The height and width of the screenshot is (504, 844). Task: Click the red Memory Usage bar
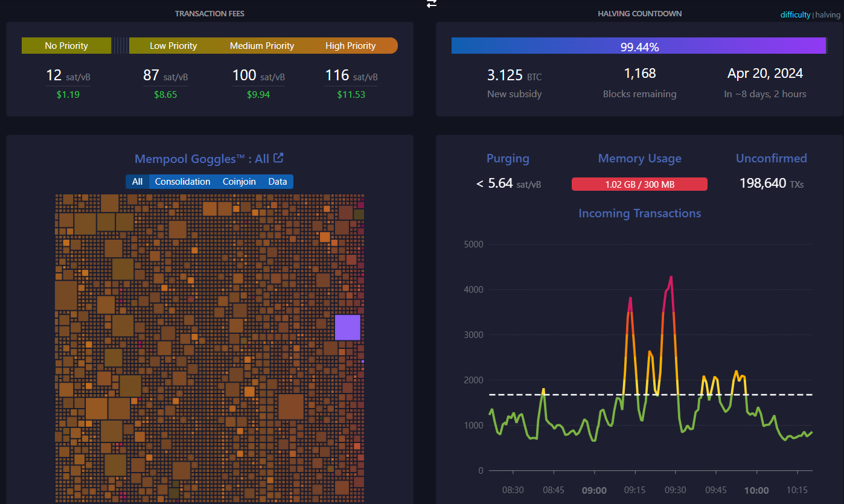pos(639,184)
